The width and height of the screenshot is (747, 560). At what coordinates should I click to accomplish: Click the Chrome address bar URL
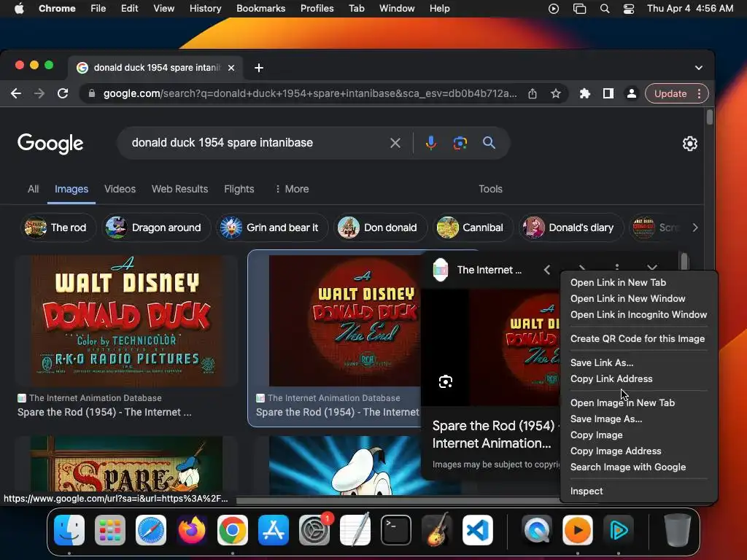(309, 93)
